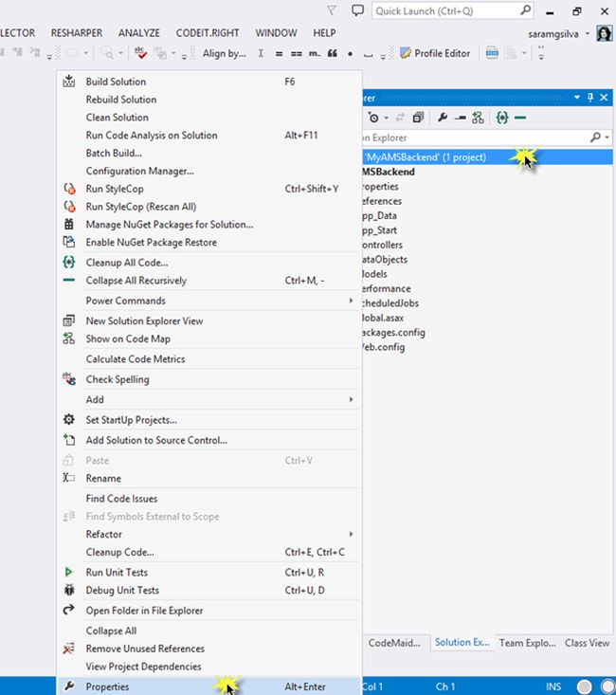Open the search options dropdown in Solution Explorer

607,137
